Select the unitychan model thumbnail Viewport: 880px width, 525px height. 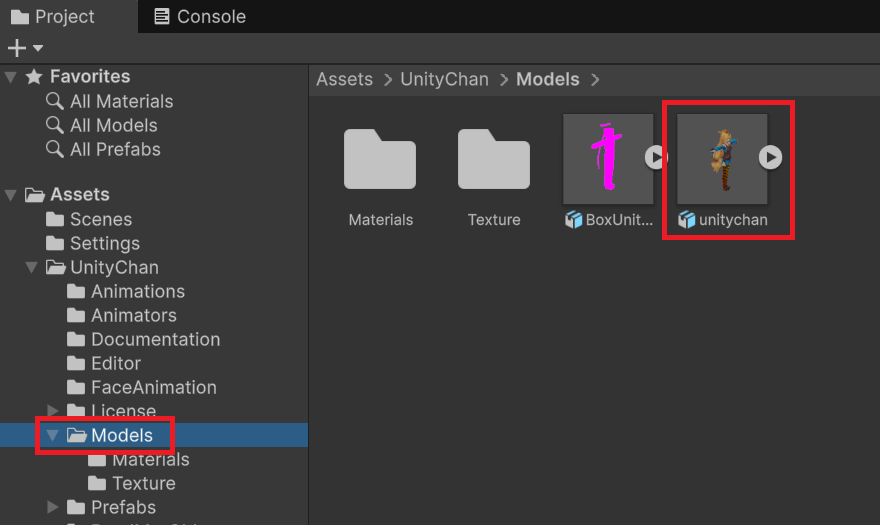click(722, 158)
